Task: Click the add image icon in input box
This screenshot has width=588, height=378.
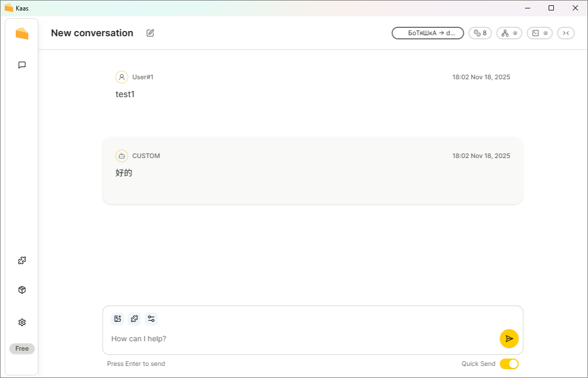Action: [x=118, y=319]
